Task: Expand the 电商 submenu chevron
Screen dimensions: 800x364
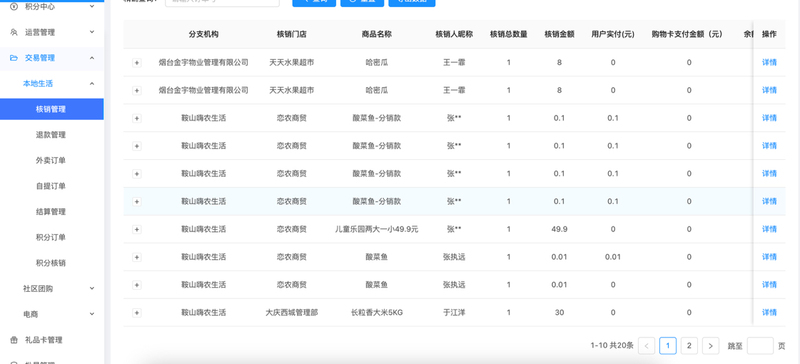Action: pos(92,314)
